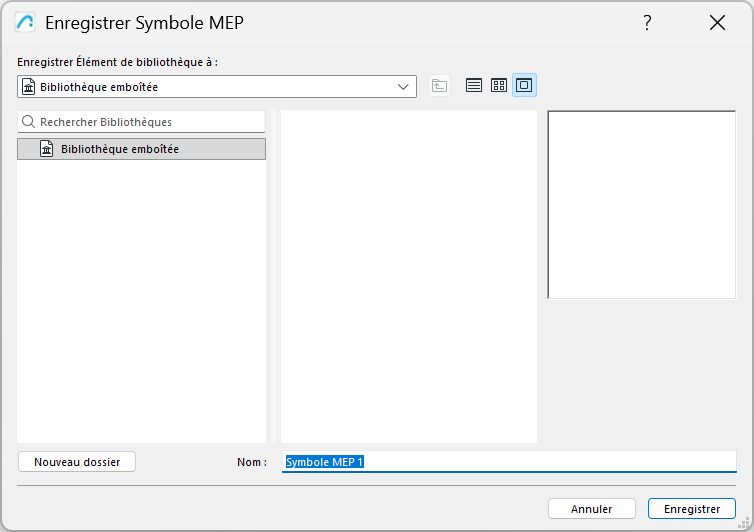Switch to large preview view icon
This screenshot has height=532, width=754.
(524, 86)
